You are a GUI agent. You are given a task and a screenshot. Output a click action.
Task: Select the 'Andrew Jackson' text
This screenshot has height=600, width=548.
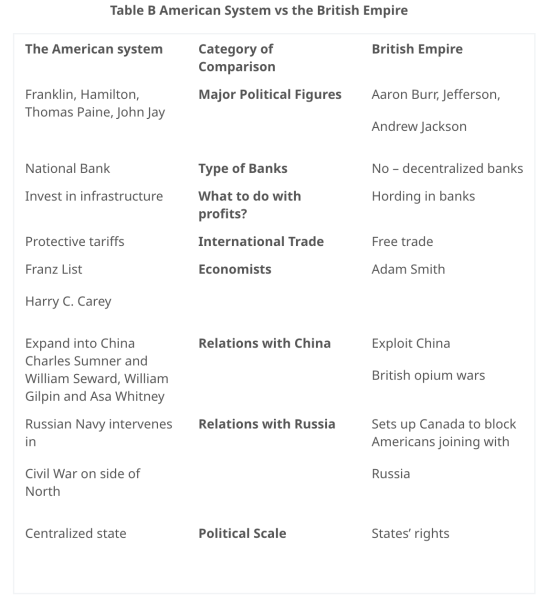click(x=419, y=127)
